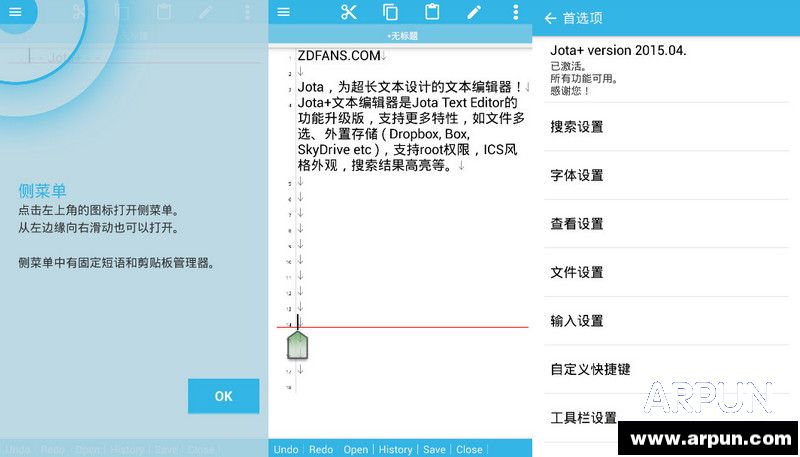Image resolution: width=800 pixels, height=457 pixels.
Task: Tap the hamburger icon on the tutorial screen
Action: coord(15,11)
